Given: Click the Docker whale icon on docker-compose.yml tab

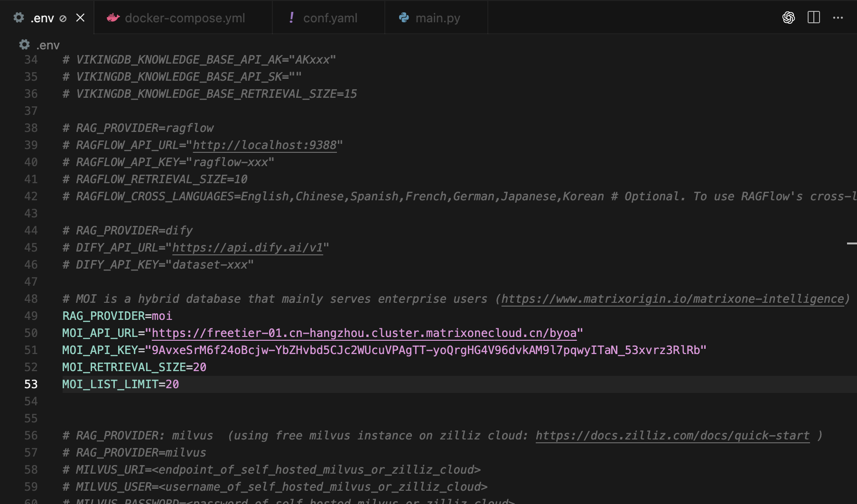Looking at the screenshot, I should click(x=113, y=18).
